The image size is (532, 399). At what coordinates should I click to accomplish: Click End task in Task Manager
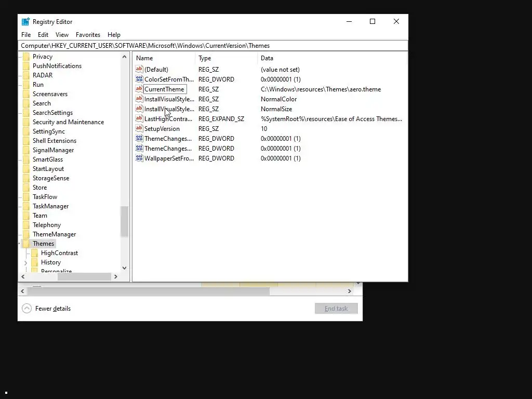336,309
